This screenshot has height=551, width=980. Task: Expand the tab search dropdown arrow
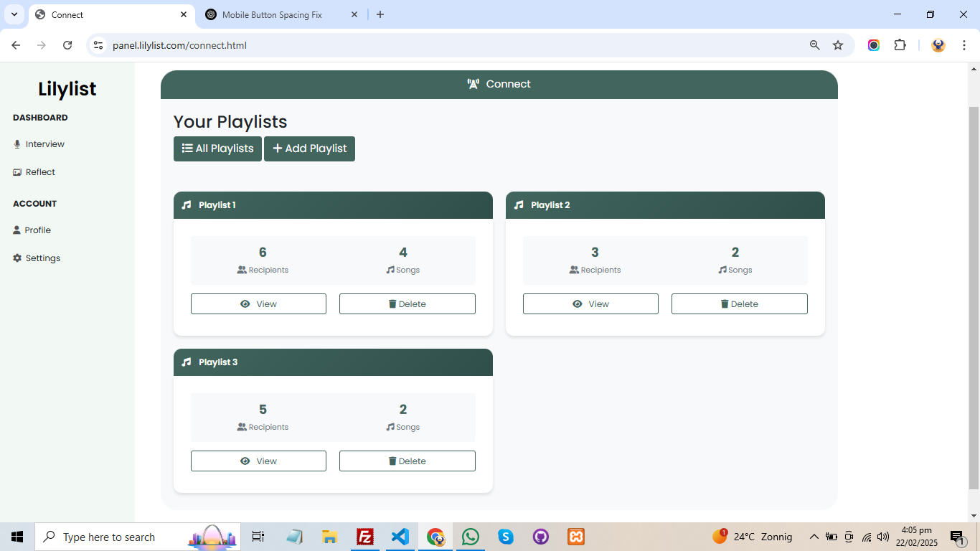pyautogui.click(x=14, y=14)
